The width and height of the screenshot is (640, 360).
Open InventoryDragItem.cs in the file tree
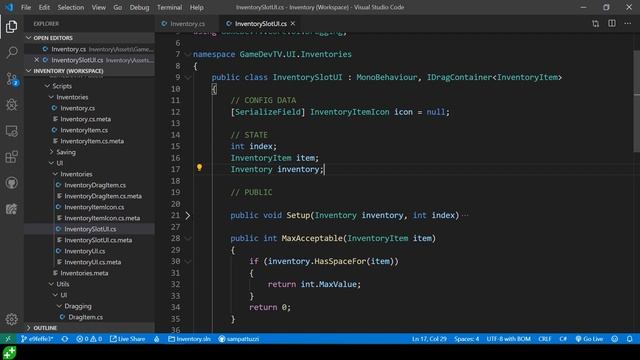click(x=95, y=185)
